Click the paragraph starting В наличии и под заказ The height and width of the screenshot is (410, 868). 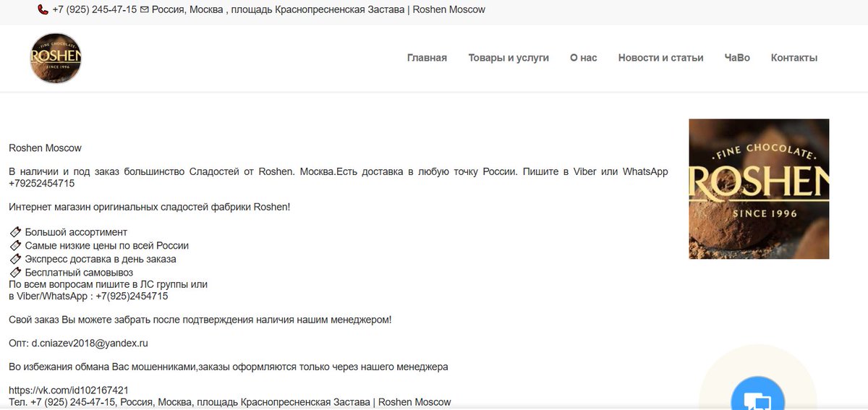(339, 178)
